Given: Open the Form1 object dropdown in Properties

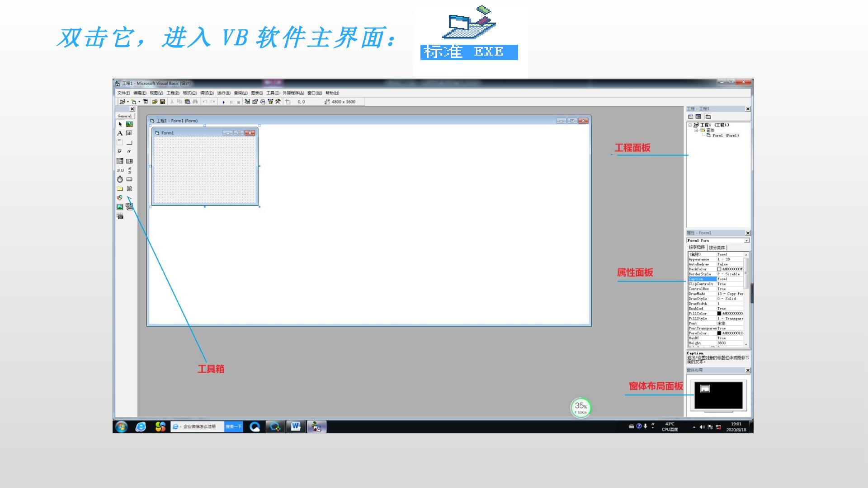Looking at the screenshot, I should coord(747,240).
